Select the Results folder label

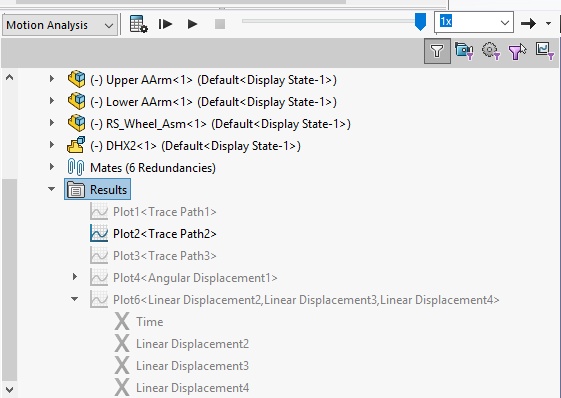tap(108, 190)
